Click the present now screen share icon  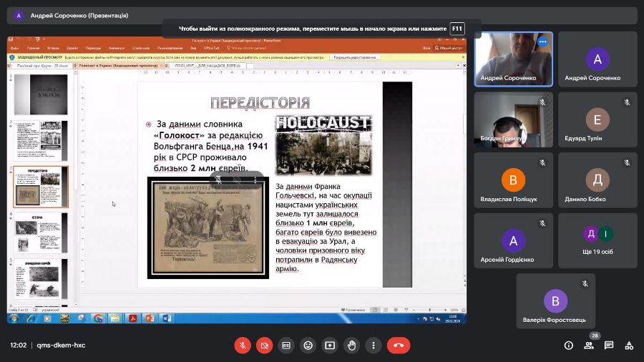click(x=329, y=345)
